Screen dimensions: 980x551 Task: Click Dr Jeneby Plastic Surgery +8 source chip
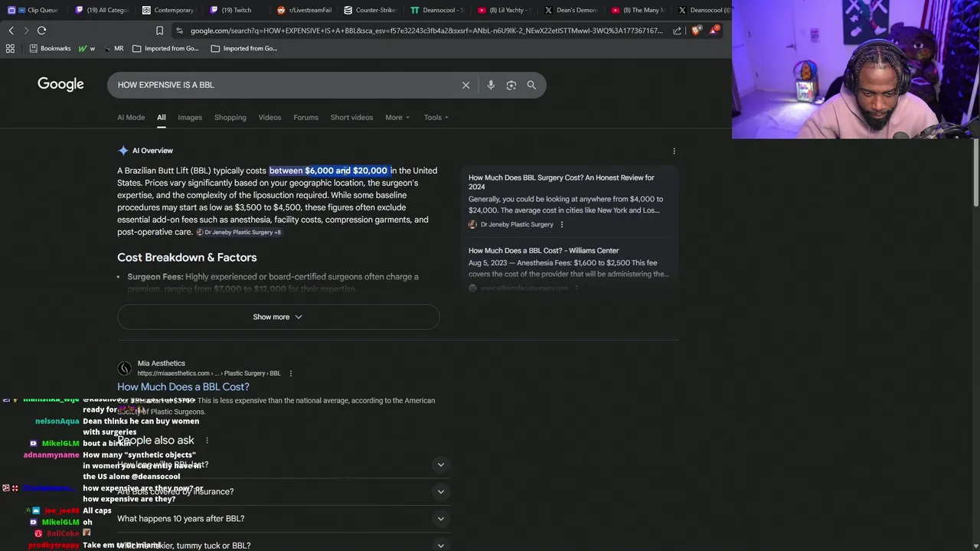click(x=239, y=232)
